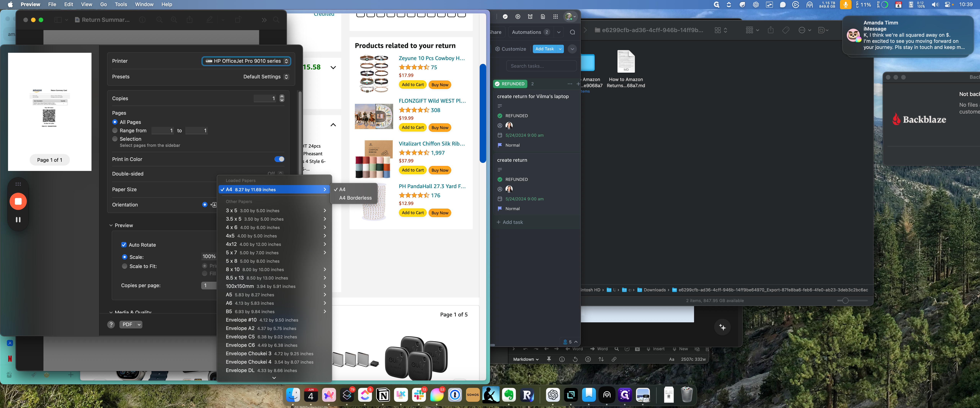
Task: Open ClickUp reminders alarm clock icon
Action: click(530, 16)
